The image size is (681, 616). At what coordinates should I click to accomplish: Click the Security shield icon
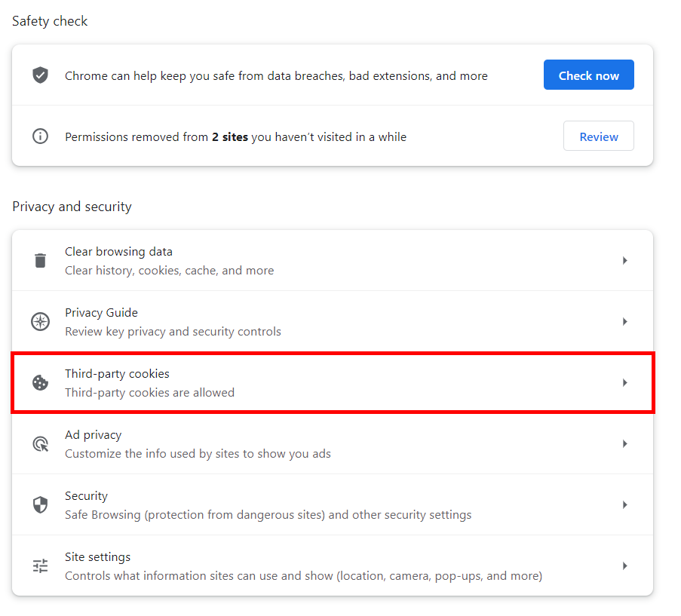pyautogui.click(x=40, y=505)
